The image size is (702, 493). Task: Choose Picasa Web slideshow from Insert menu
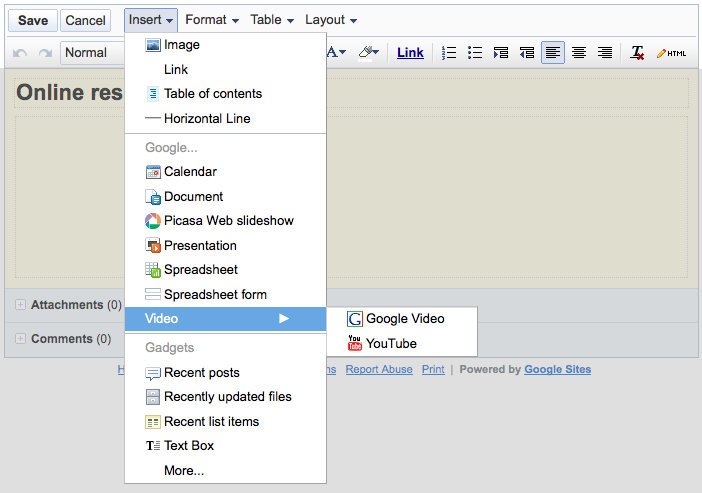point(228,221)
